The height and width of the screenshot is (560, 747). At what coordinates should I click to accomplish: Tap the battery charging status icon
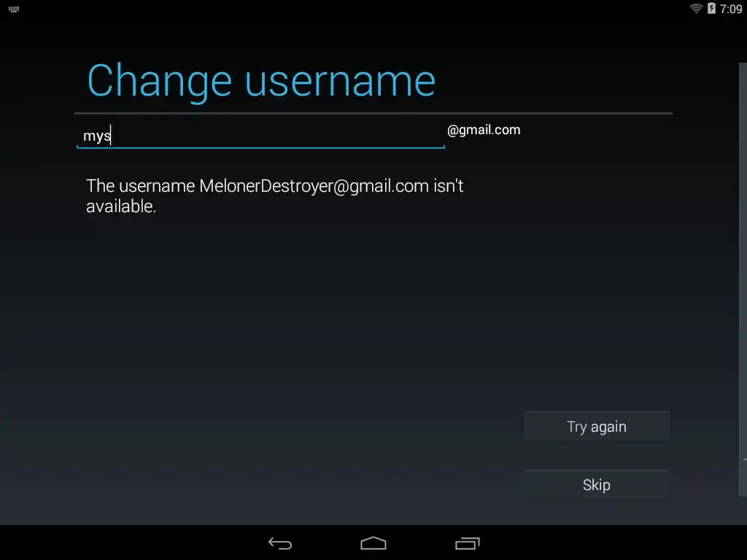coord(711,8)
